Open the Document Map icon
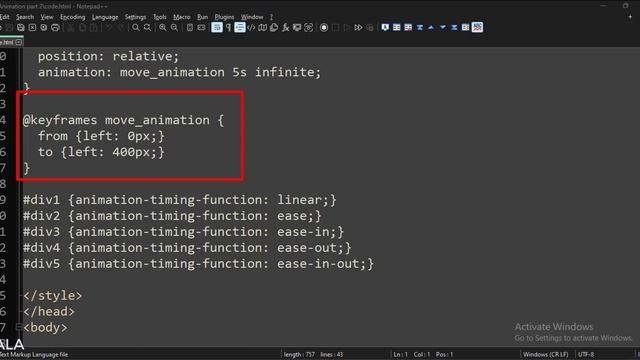The height and width of the screenshot is (360, 640). click(x=262, y=27)
